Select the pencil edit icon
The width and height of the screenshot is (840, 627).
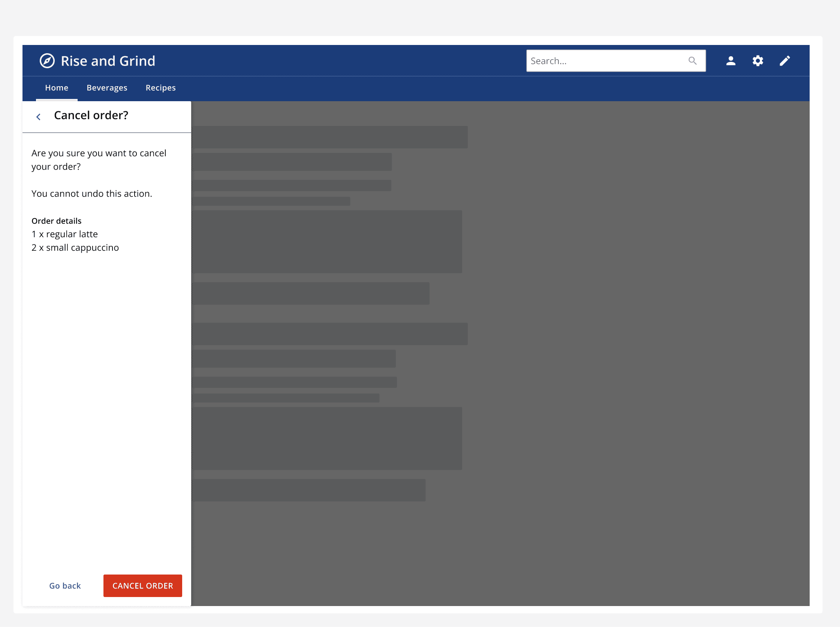pos(785,61)
